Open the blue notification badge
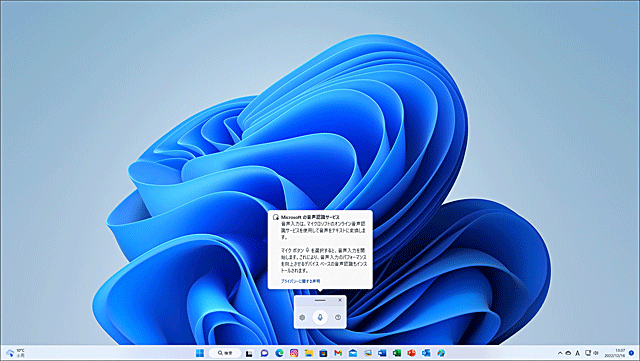This screenshot has height=361, width=640. (631, 353)
